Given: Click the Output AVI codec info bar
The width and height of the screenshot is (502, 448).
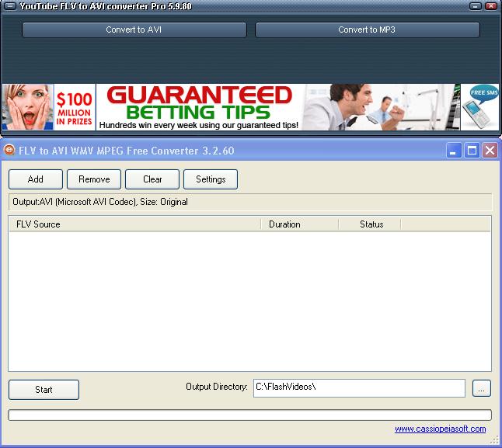Looking at the screenshot, I should (250, 202).
